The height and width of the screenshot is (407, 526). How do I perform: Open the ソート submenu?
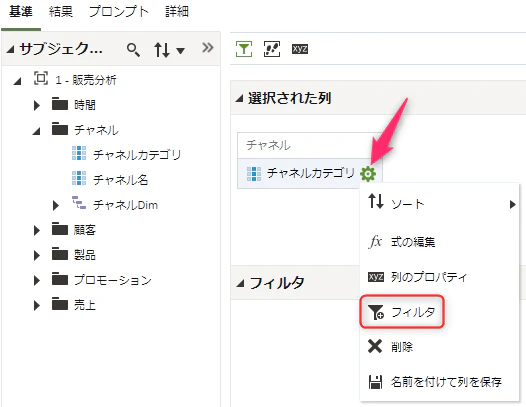click(439, 204)
